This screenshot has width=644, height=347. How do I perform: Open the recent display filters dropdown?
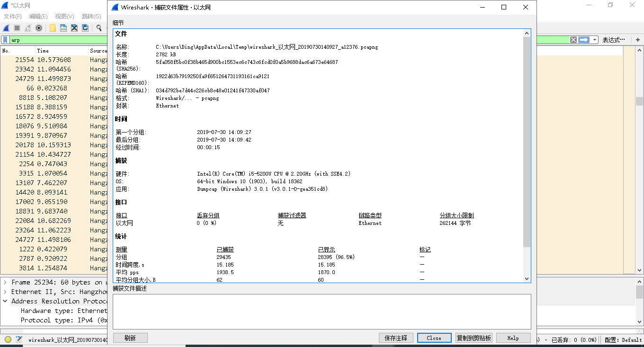[594, 40]
